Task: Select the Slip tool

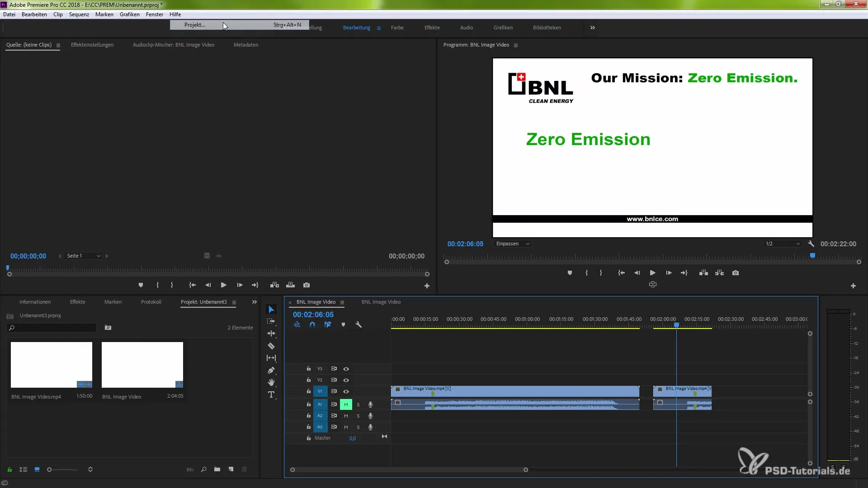Action: pos(271,358)
